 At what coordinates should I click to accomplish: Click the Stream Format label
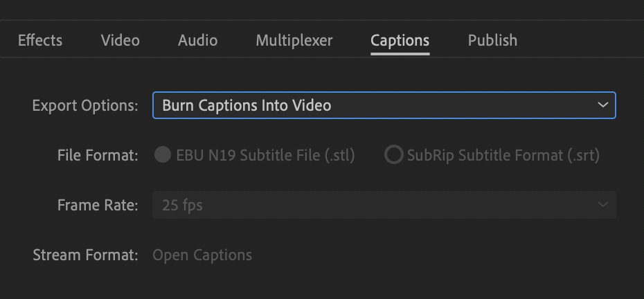(x=85, y=255)
